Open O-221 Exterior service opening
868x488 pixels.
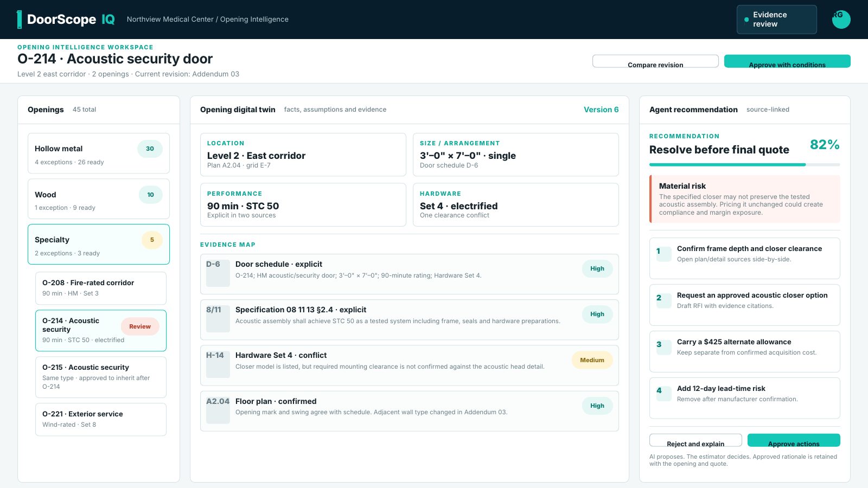pyautogui.click(x=101, y=419)
